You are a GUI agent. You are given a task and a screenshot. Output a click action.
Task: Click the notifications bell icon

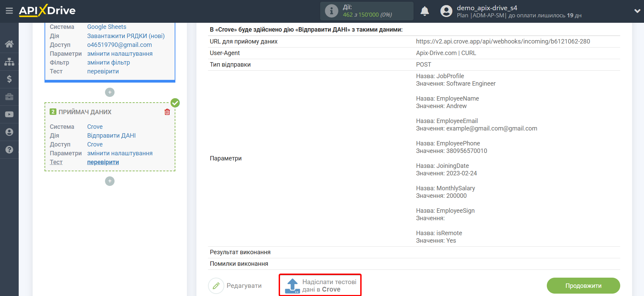point(424,11)
